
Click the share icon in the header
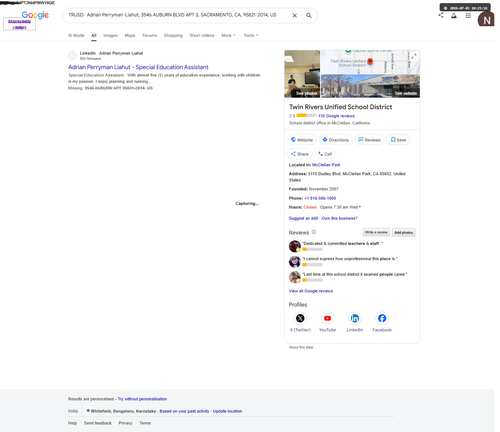(441, 15)
